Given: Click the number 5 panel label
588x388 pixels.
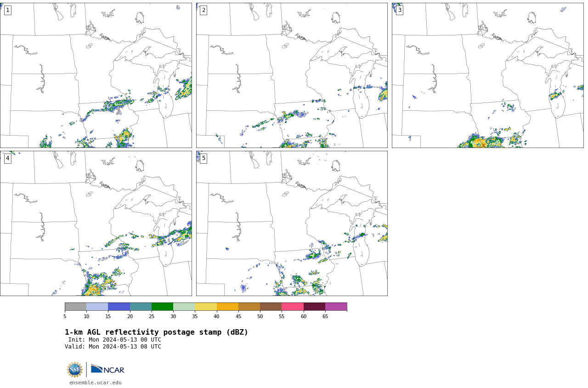Looking at the screenshot, I should point(204,158).
